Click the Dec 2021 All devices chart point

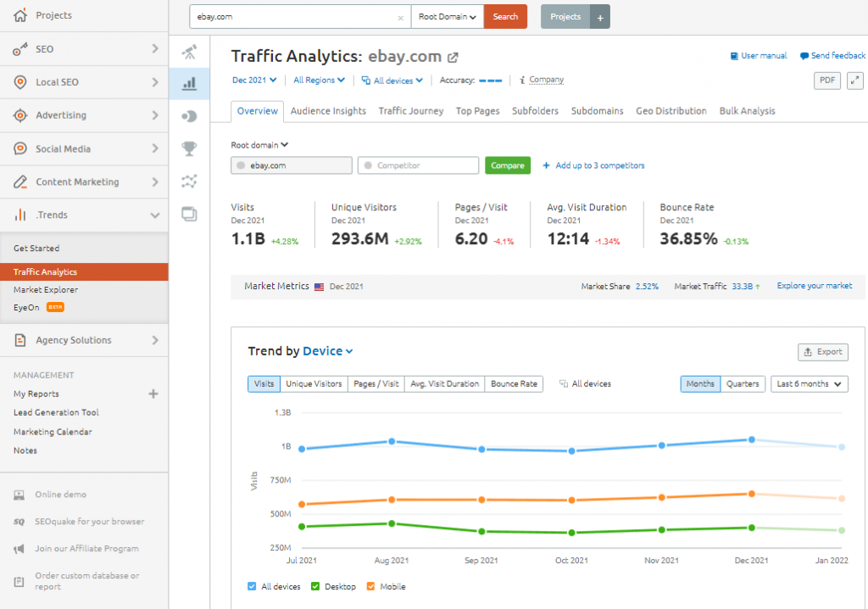[751, 439]
